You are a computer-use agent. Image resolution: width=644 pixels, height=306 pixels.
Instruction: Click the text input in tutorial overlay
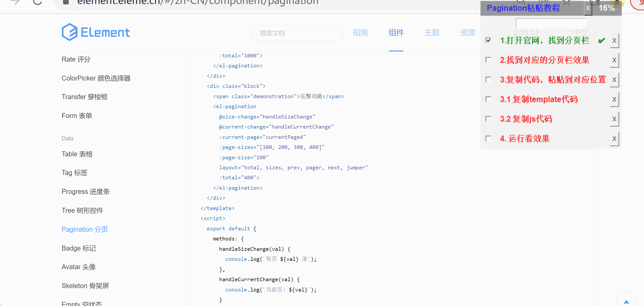click(x=551, y=23)
